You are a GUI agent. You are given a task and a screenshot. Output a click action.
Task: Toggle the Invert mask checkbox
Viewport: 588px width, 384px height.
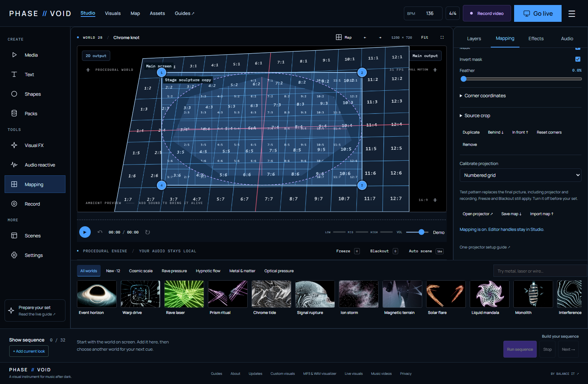click(x=578, y=59)
